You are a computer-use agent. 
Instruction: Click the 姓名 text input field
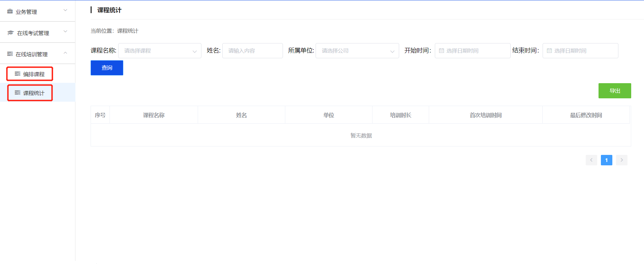pos(252,51)
